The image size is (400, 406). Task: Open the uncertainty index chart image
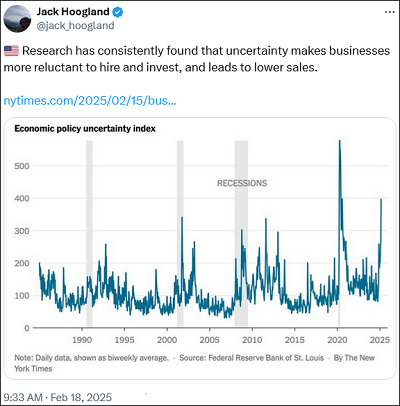[x=200, y=248]
